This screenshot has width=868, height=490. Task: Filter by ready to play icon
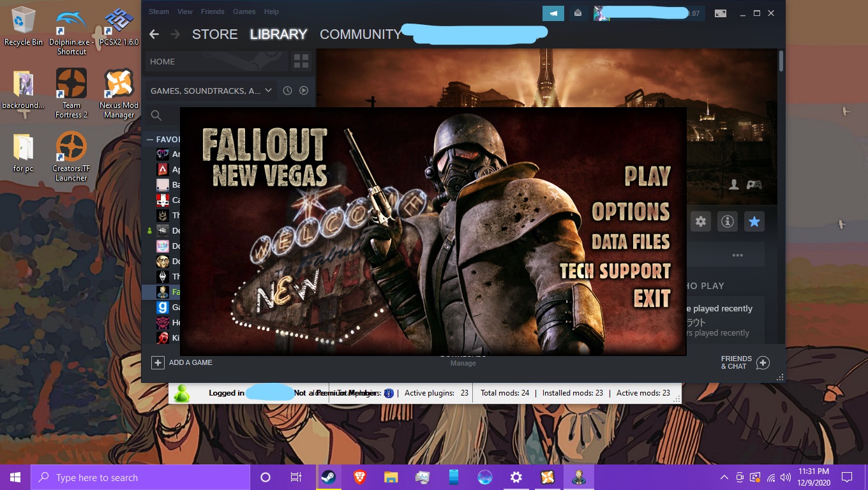click(304, 91)
